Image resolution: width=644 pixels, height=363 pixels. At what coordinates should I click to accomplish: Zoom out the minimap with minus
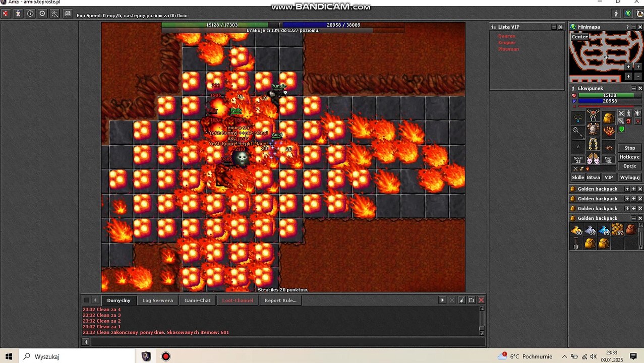(638, 76)
